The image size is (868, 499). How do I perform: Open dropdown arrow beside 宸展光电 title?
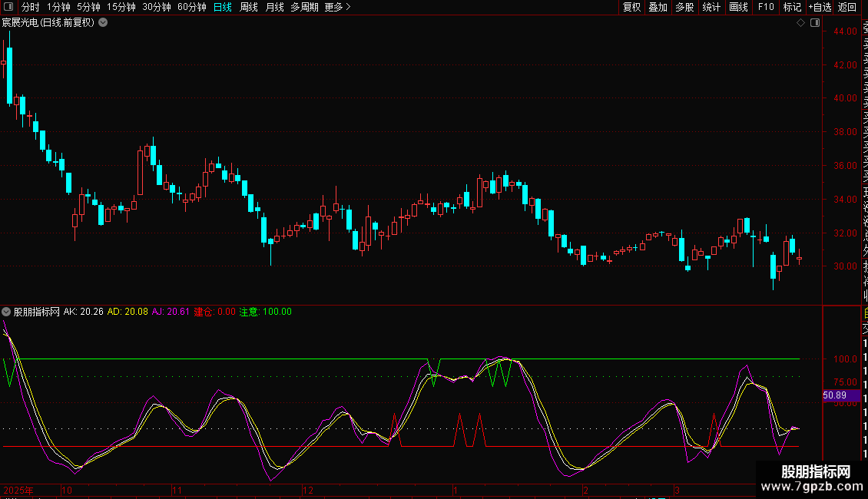[103, 23]
